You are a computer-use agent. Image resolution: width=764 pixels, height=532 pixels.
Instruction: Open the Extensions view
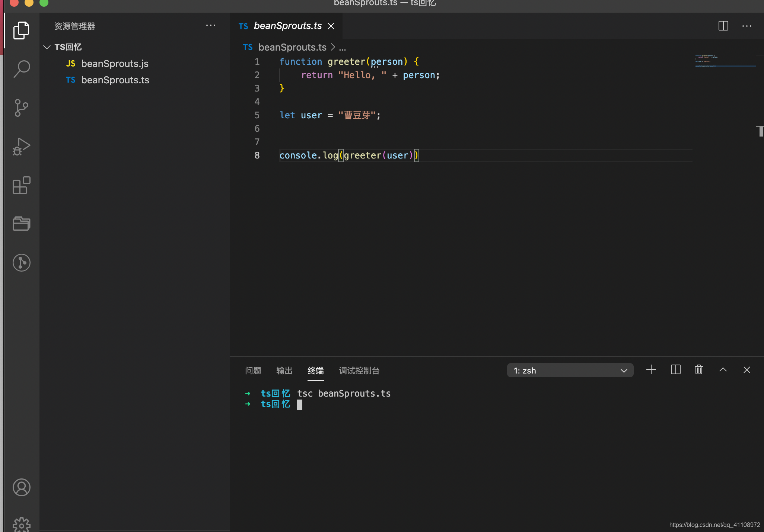pos(21,185)
